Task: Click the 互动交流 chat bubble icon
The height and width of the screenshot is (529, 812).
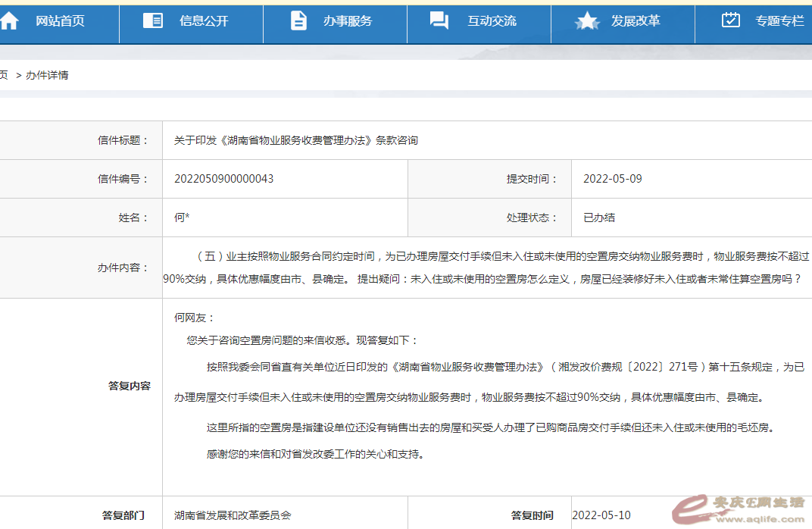Action: click(439, 20)
